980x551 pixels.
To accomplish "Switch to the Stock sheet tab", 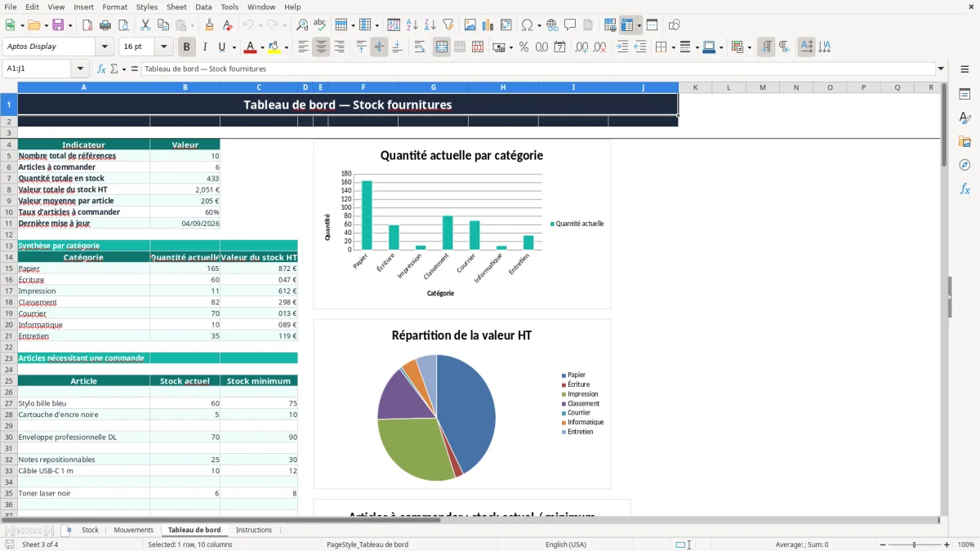I will pos(90,530).
